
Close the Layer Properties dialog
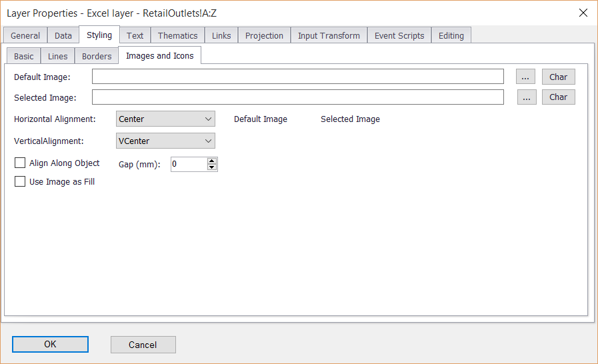pyautogui.click(x=583, y=13)
